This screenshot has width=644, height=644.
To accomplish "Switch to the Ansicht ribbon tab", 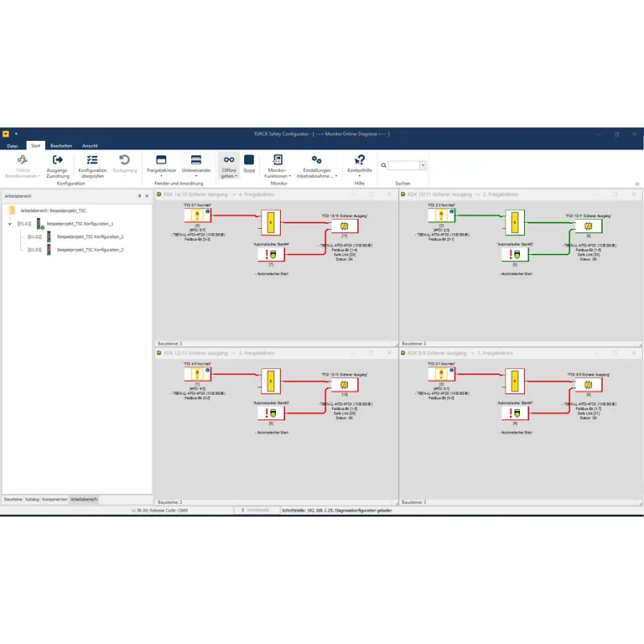I will click(x=90, y=146).
